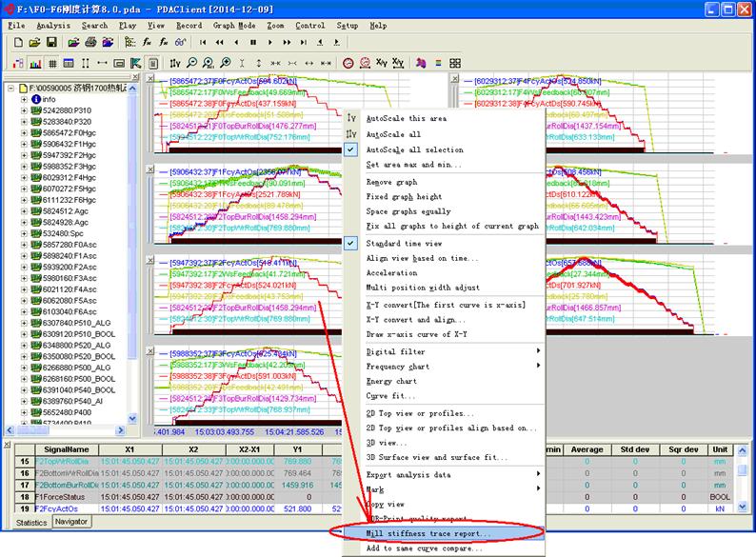This screenshot has width=756, height=557.
Task: Close the signal tree side panel
Action: coord(135,77)
